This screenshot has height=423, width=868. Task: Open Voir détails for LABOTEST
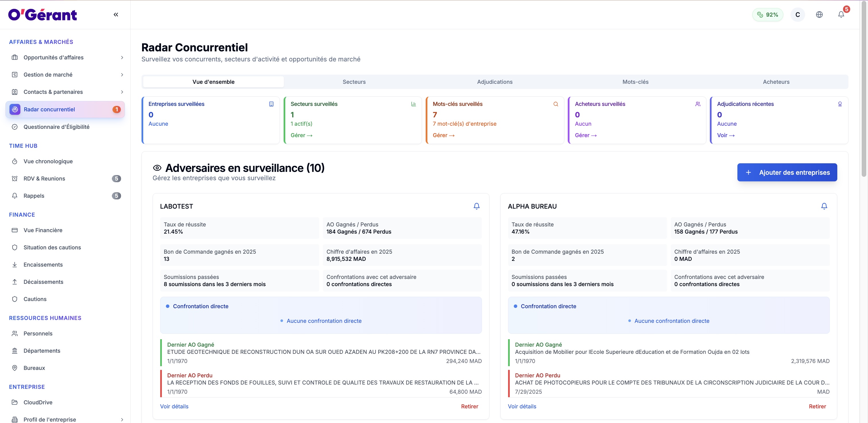pos(174,406)
